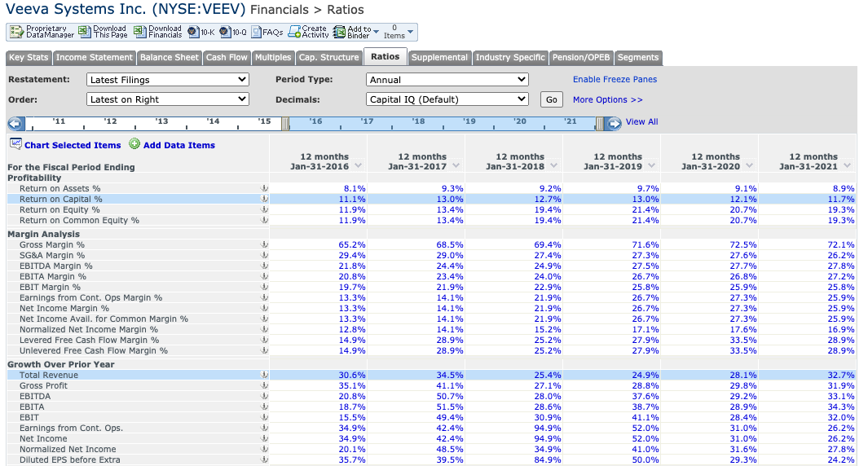Click footnote icon for Diluted EPS before Extra
Image resolution: width=868 pixels, height=466 pixels.
pyautogui.click(x=265, y=460)
